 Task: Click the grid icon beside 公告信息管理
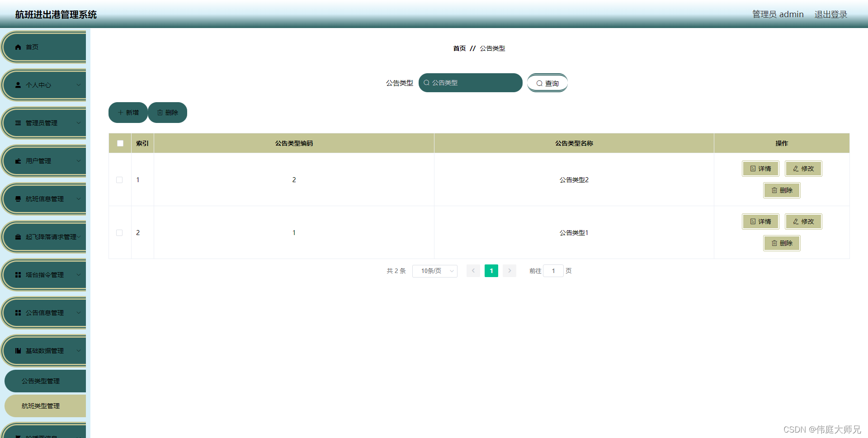pyautogui.click(x=18, y=313)
